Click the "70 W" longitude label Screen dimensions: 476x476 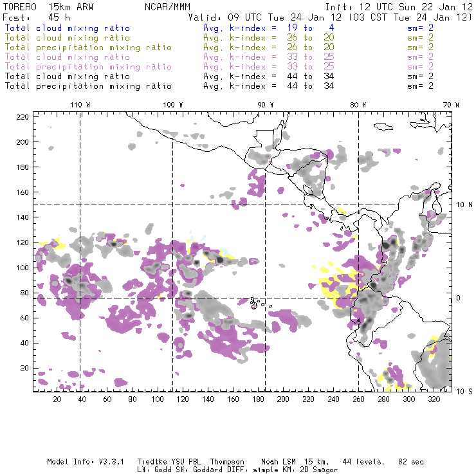451,105
